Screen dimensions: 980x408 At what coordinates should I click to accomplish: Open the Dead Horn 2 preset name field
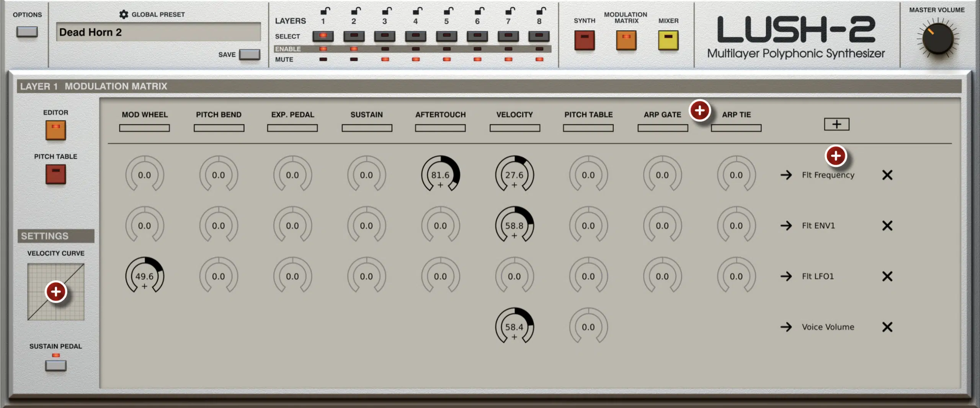point(158,32)
